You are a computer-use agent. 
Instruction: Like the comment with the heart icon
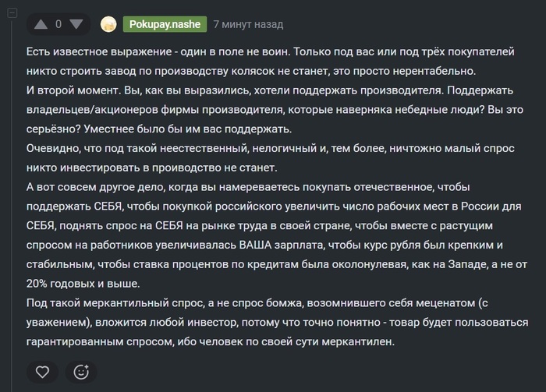(44, 371)
